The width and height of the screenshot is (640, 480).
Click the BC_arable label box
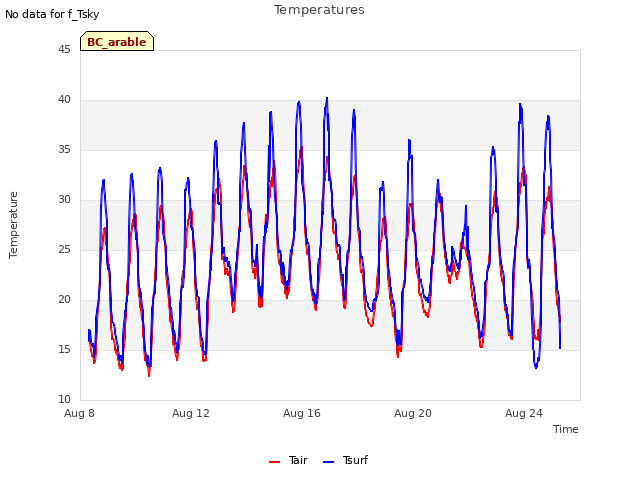click(117, 41)
